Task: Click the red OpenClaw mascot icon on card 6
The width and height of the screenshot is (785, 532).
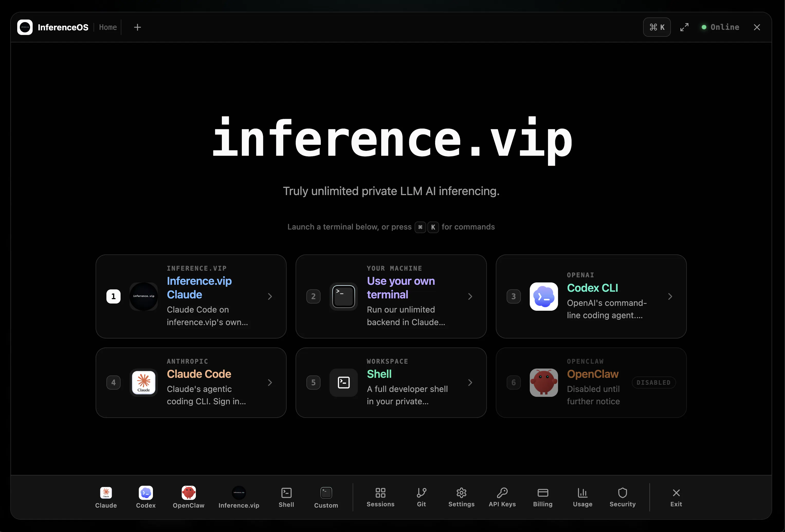Action: (x=543, y=382)
